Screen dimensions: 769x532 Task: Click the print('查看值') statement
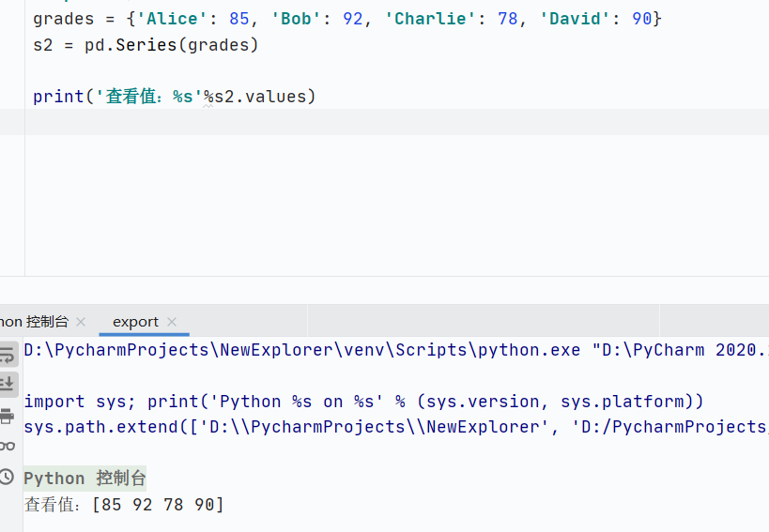(x=174, y=96)
